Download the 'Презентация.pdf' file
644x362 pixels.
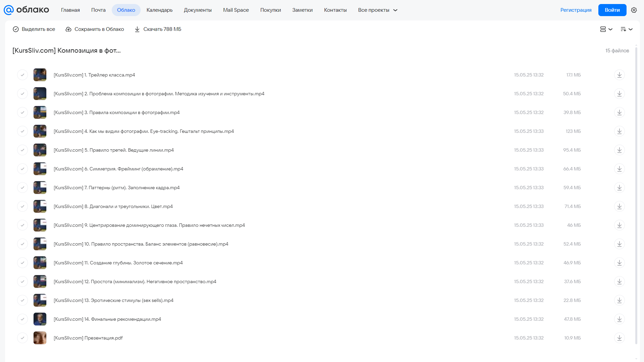coord(619,338)
